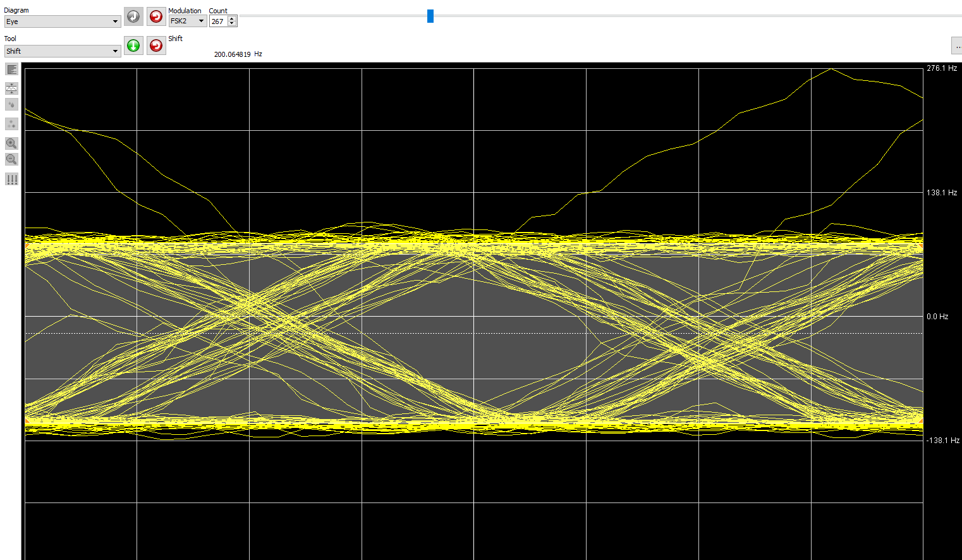The height and width of the screenshot is (560, 962).
Task: Click the ".." button at far right
Action: point(957,46)
